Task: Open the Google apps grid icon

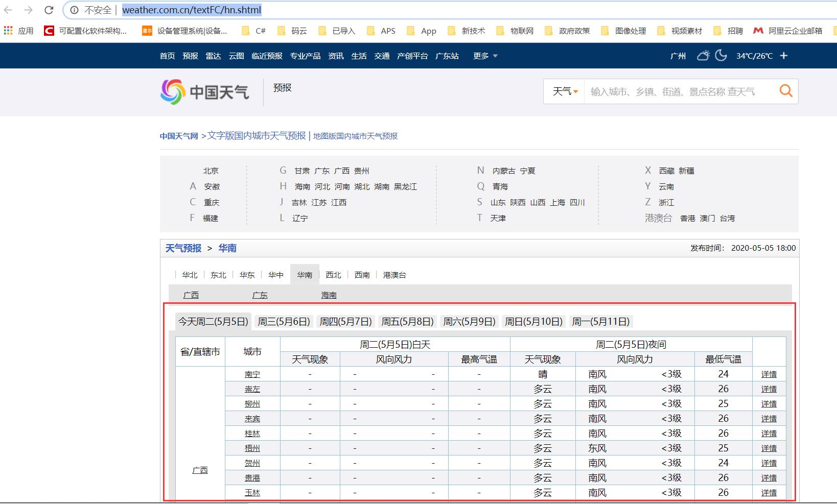Action: (8, 30)
